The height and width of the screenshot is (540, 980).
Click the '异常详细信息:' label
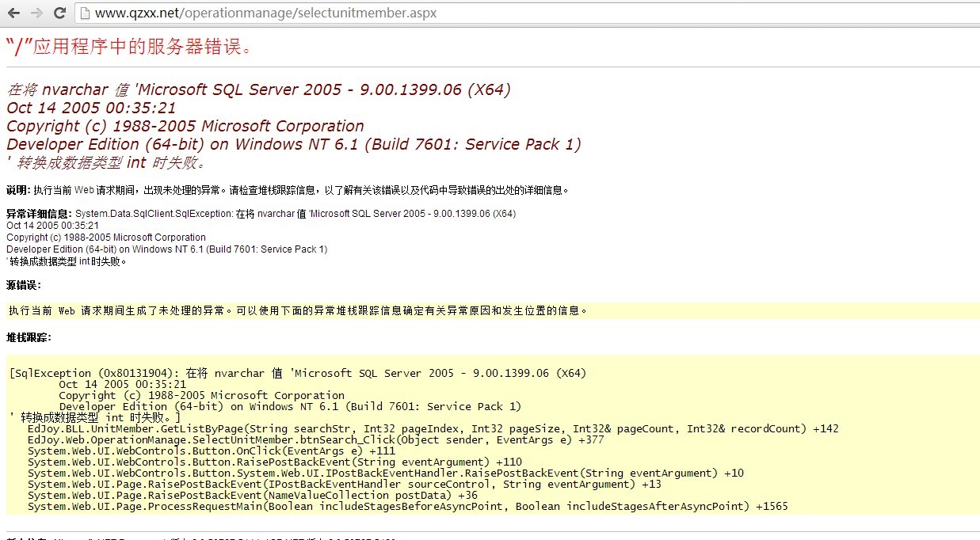click(39, 214)
